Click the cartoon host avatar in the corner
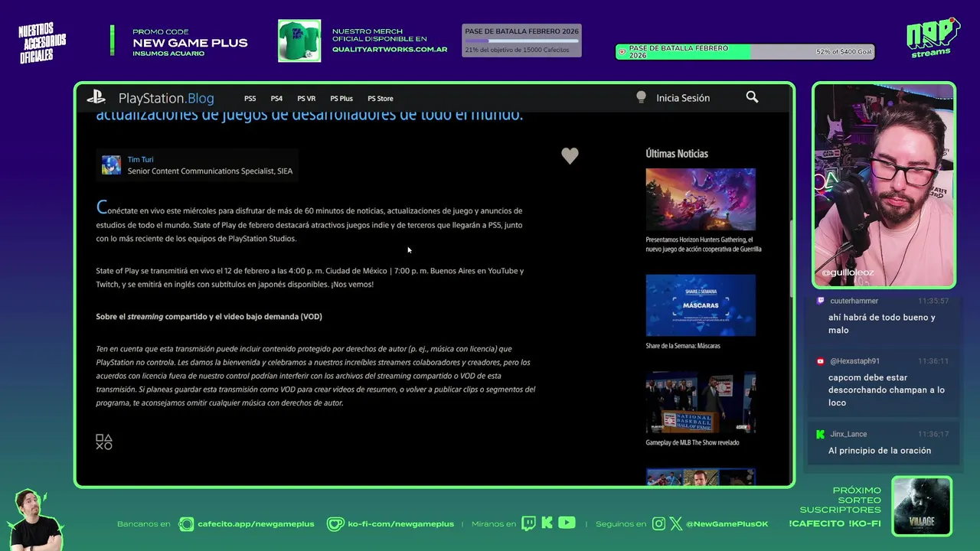Screen dimensions: 980x551 pyautogui.click(x=34, y=520)
